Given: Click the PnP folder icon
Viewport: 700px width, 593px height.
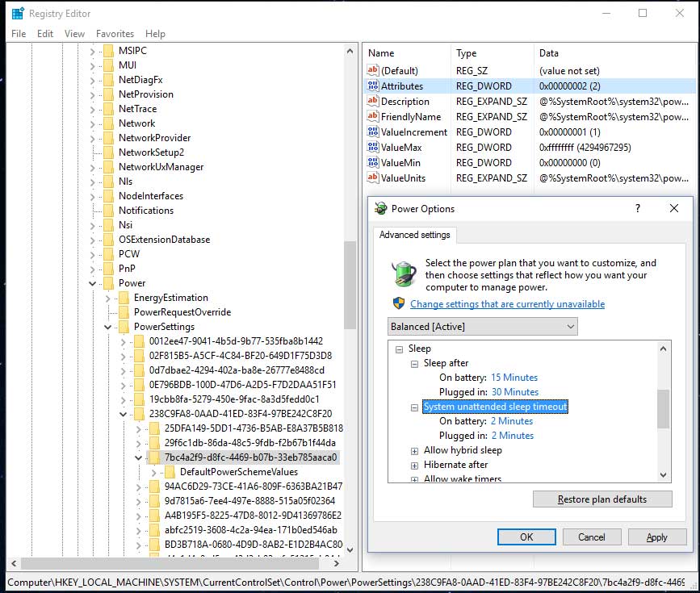Looking at the screenshot, I should [x=108, y=269].
